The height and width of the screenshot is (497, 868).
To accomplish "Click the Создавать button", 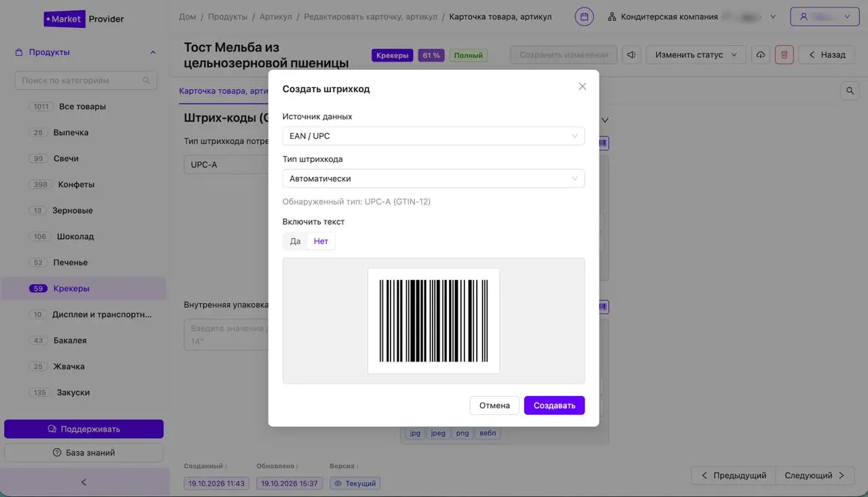I will [x=554, y=405].
